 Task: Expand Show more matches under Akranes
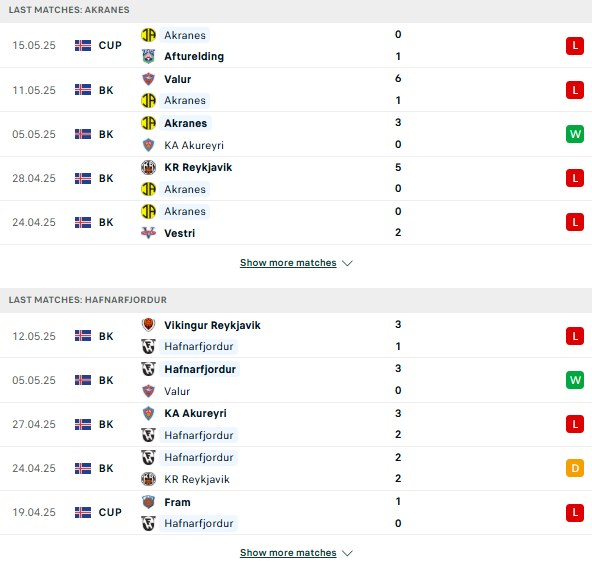[x=288, y=263]
